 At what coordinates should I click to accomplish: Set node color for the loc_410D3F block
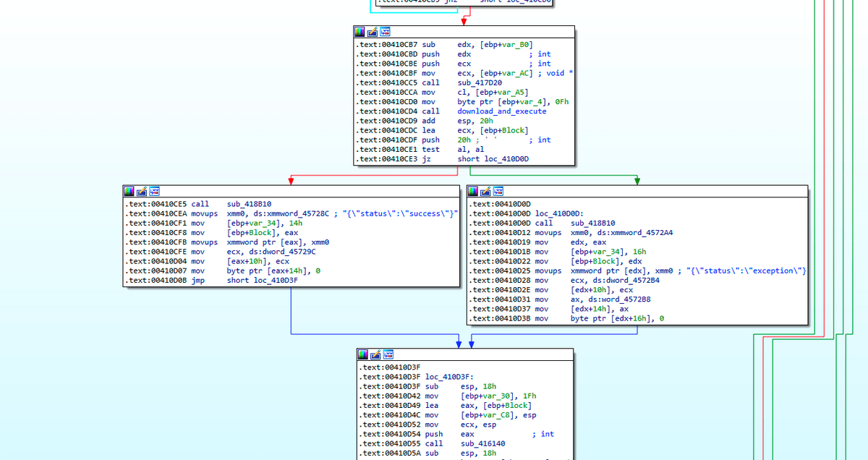(364, 354)
